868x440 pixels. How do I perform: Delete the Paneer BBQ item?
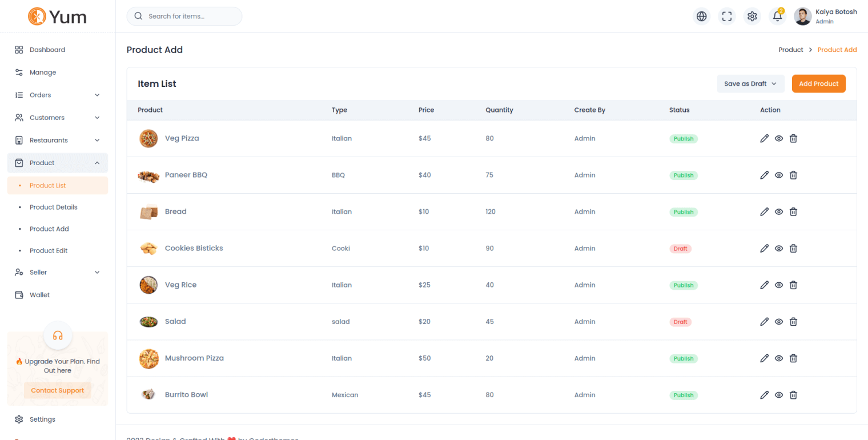pos(793,175)
